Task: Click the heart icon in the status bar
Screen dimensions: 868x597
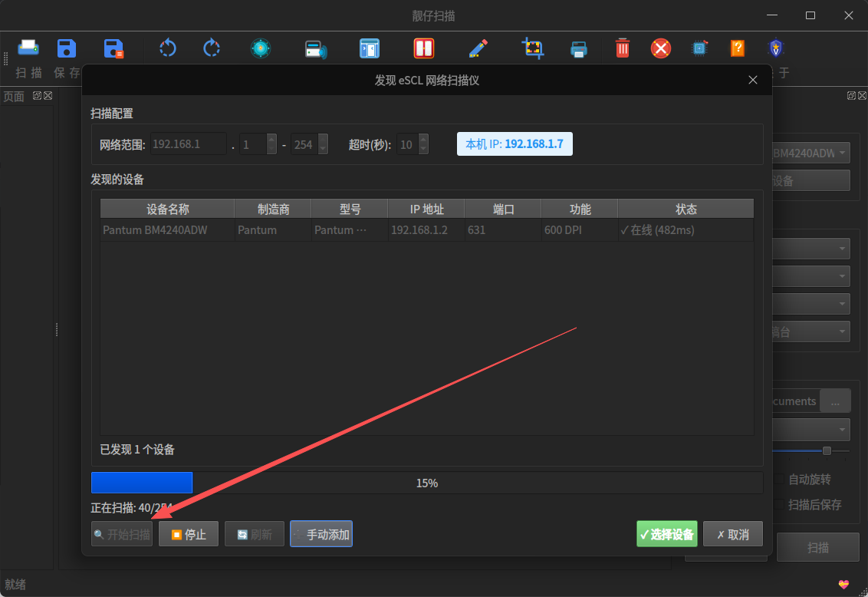Action: coord(843,584)
